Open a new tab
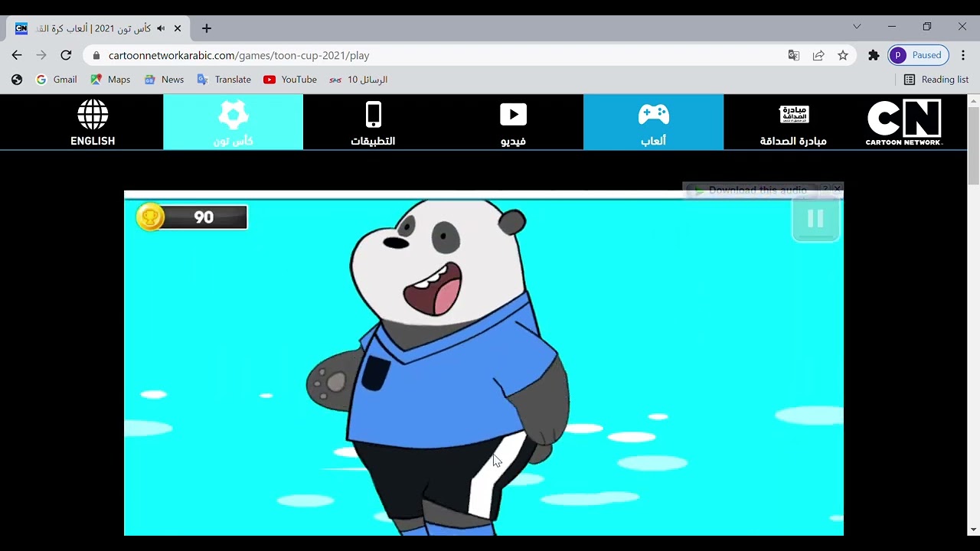This screenshot has width=980, height=551. pos(206,28)
